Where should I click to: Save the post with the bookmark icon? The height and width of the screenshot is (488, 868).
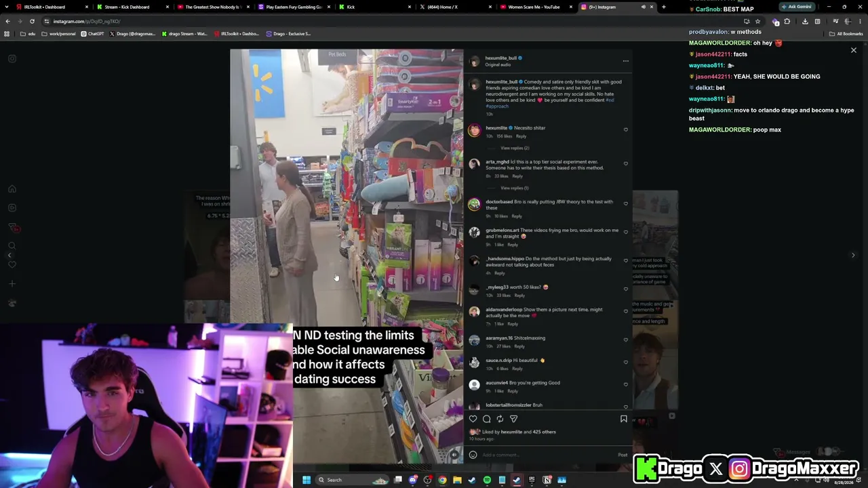[623, 419]
